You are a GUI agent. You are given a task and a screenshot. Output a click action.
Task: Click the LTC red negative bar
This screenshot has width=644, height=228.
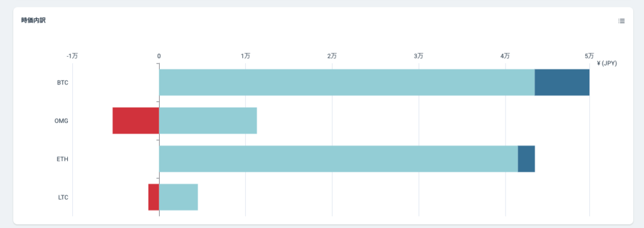[x=153, y=197]
